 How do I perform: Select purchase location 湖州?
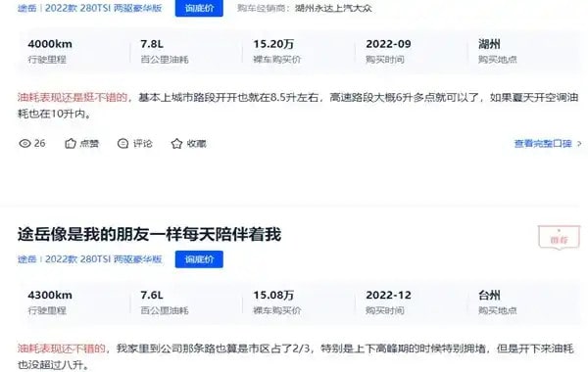489,44
